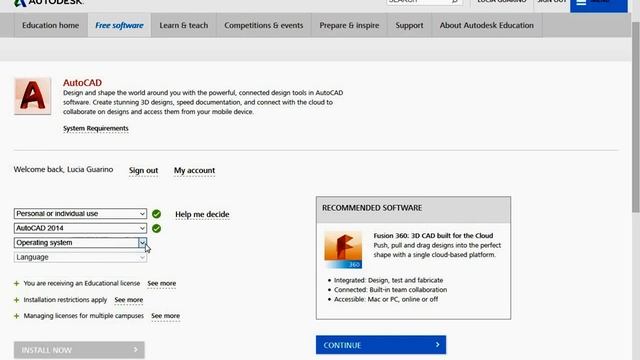Click the System Requirements link
This screenshot has height=360, width=640.
pyautogui.click(x=96, y=129)
